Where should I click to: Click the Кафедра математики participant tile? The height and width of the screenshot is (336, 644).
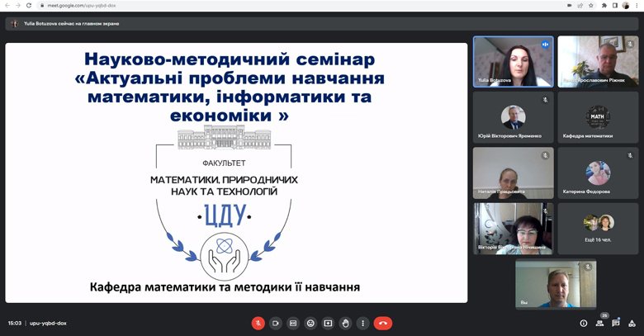tap(598, 117)
